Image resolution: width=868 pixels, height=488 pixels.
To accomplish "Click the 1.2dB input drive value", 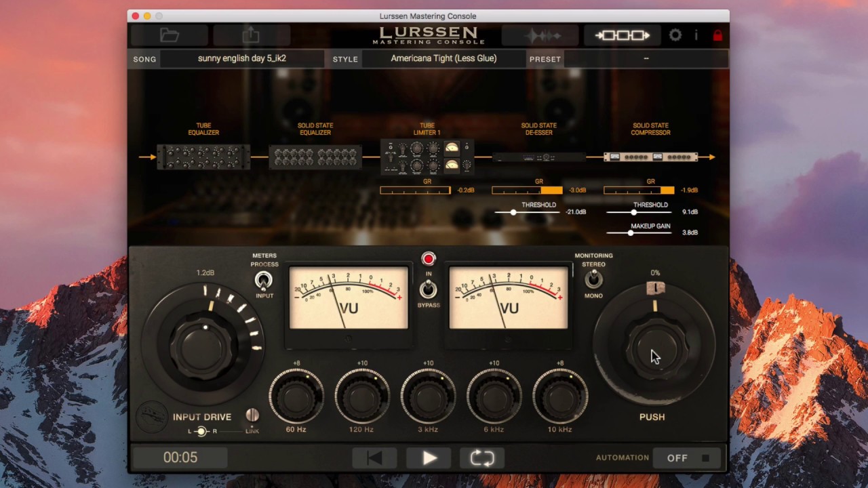I will point(205,272).
